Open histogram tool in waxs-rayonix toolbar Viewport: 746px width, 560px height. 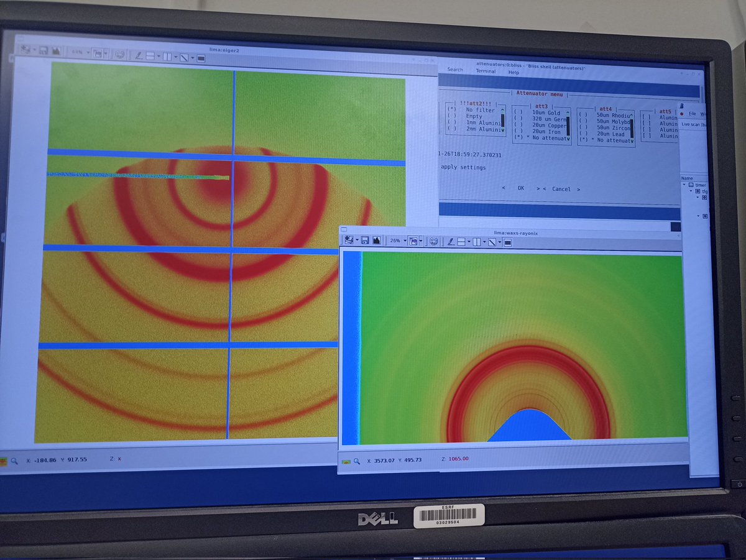click(x=376, y=241)
